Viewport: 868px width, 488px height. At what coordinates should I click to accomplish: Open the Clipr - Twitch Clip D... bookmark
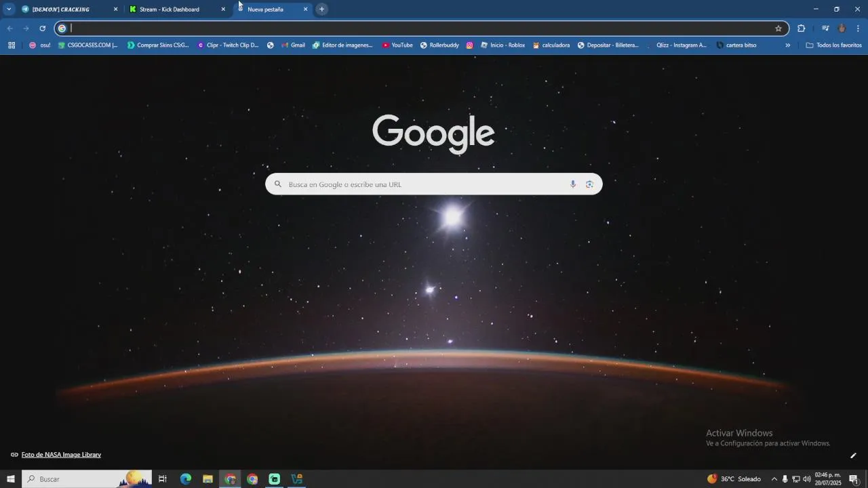click(x=229, y=45)
